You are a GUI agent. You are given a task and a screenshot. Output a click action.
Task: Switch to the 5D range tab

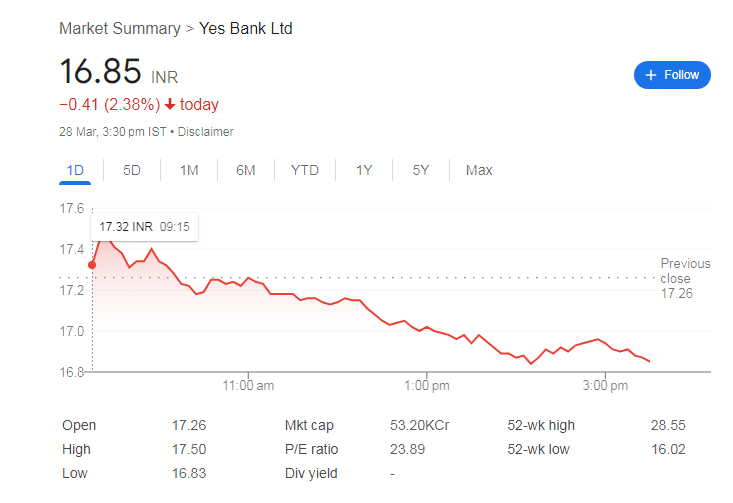132,170
